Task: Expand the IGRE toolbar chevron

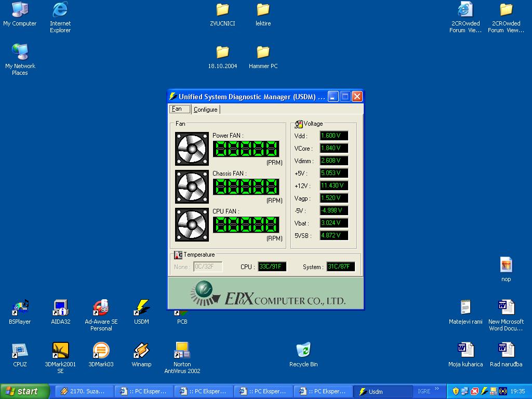Action: (437, 389)
